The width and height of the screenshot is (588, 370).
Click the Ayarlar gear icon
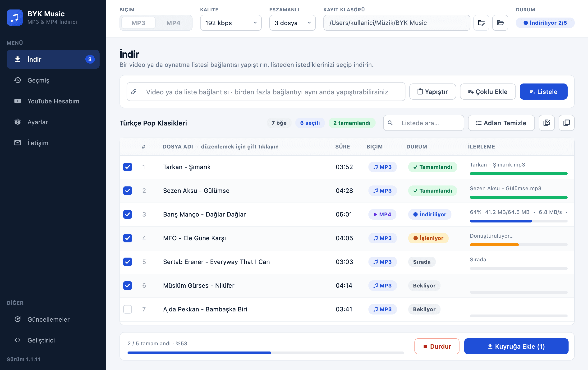point(18,122)
